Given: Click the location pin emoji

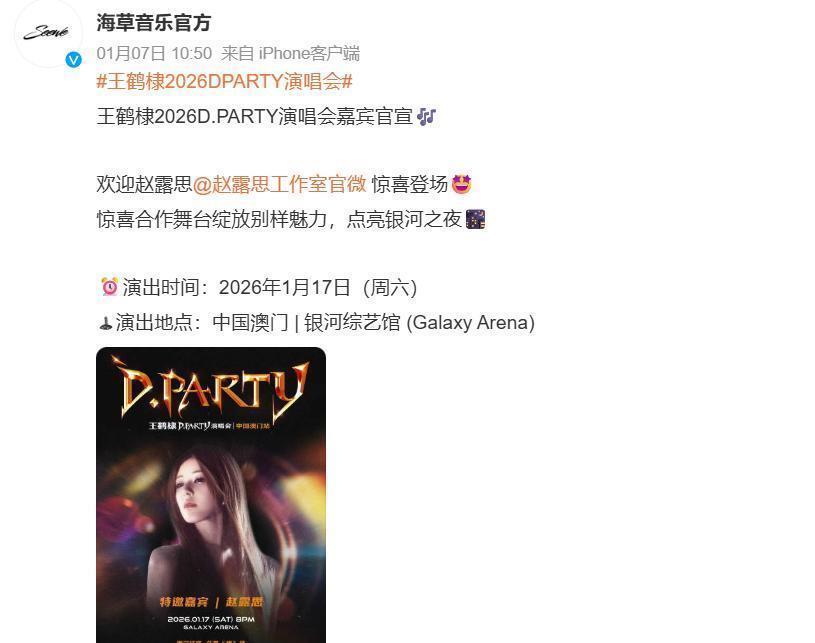Looking at the screenshot, I should pyautogui.click(x=106, y=323).
